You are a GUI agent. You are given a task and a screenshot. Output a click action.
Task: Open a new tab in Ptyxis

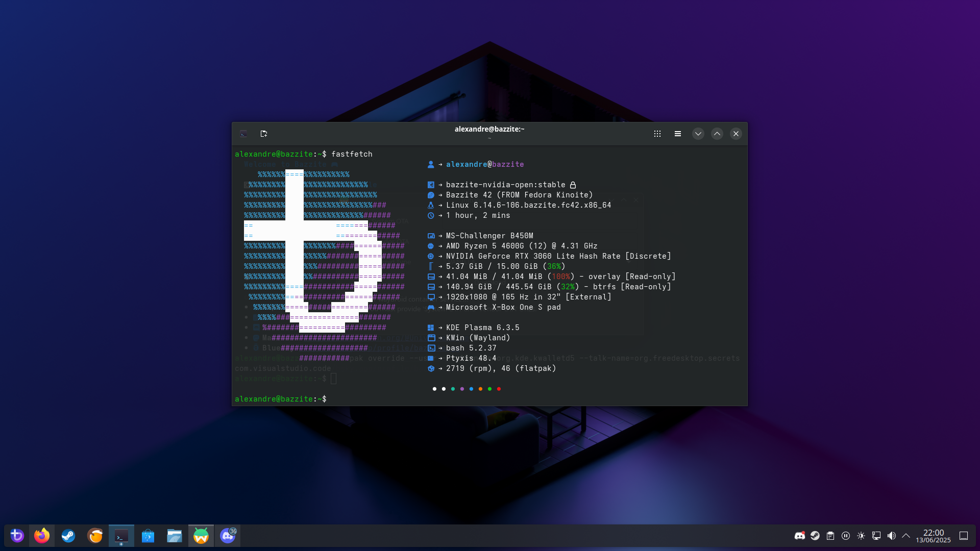264,134
